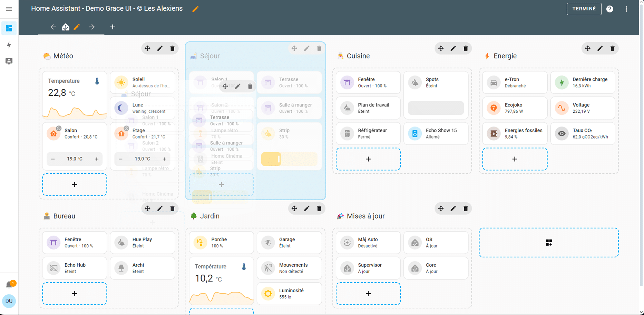Add a new card in the Mises à jour section
644x315 pixels.
tap(368, 293)
